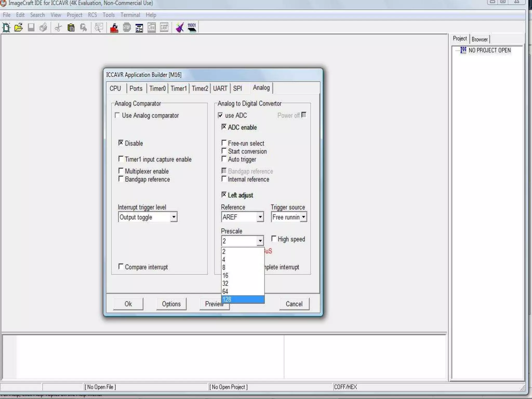The height and width of the screenshot is (399, 532).
Task: Open the RCS menu
Action: point(92,15)
